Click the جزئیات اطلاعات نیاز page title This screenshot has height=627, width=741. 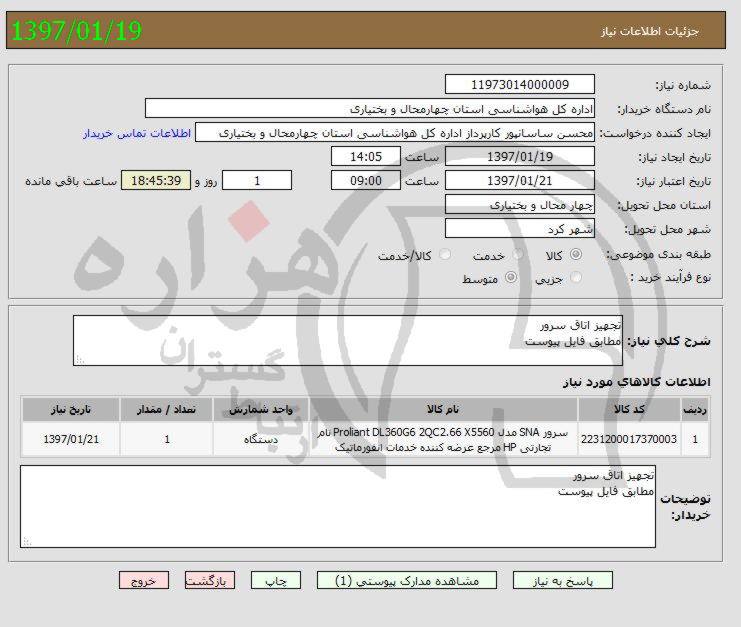pyautogui.click(x=650, y=31)
